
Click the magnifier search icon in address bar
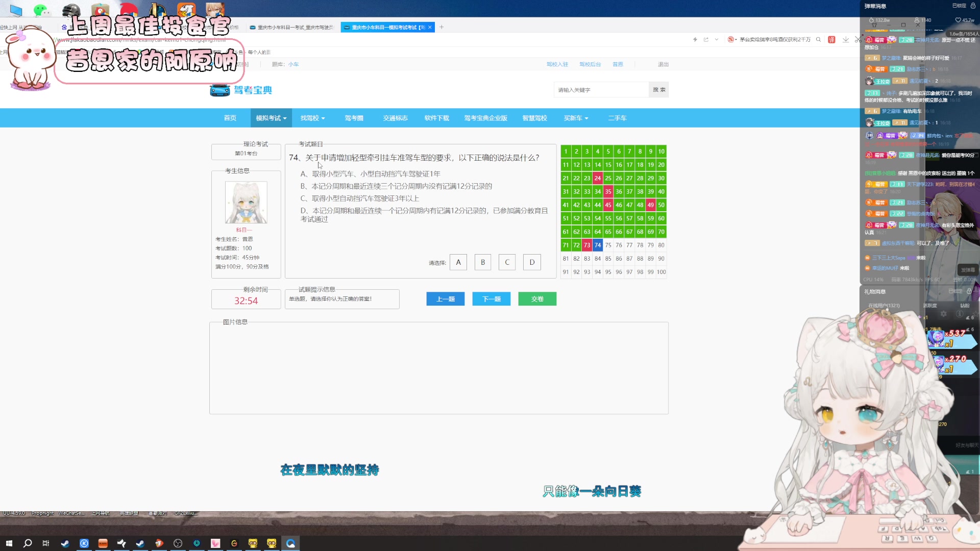(x=819, y=39)
